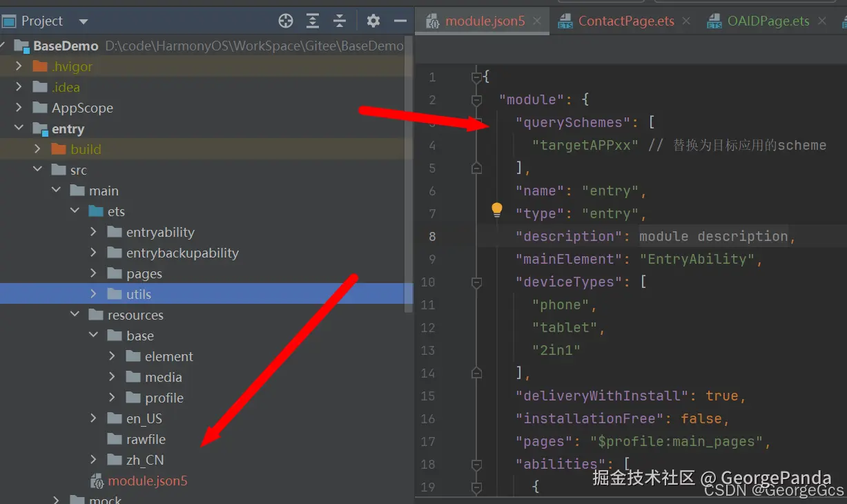Collapse the base folder

pyautogui.click(x=94, y=336)
